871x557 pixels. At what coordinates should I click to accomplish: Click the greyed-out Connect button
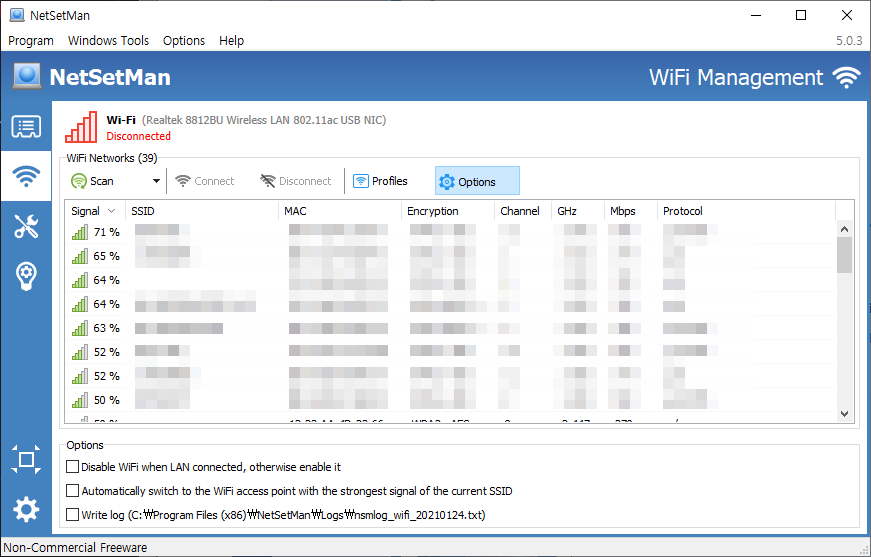click(204, 181)
